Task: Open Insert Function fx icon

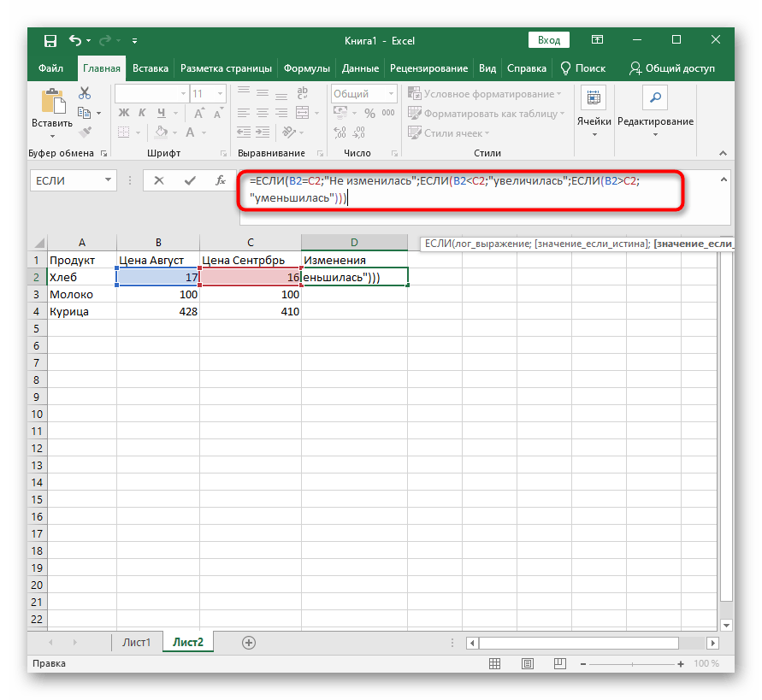Action: 221,180
